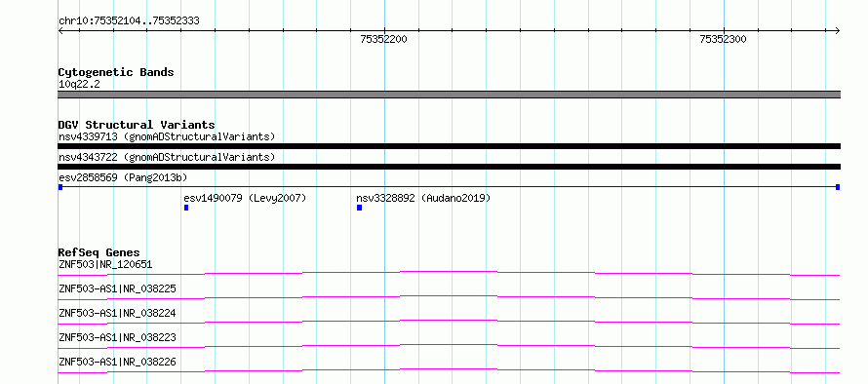Click the ZNF503|NR_120651 gene label
The image size is (868, 384).
point(105,264)
